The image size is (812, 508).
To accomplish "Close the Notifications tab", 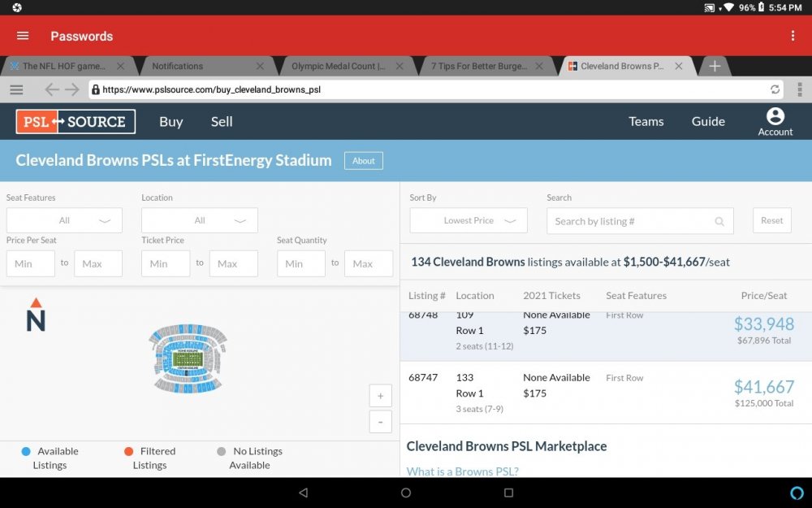I will (x=260, y=67).
